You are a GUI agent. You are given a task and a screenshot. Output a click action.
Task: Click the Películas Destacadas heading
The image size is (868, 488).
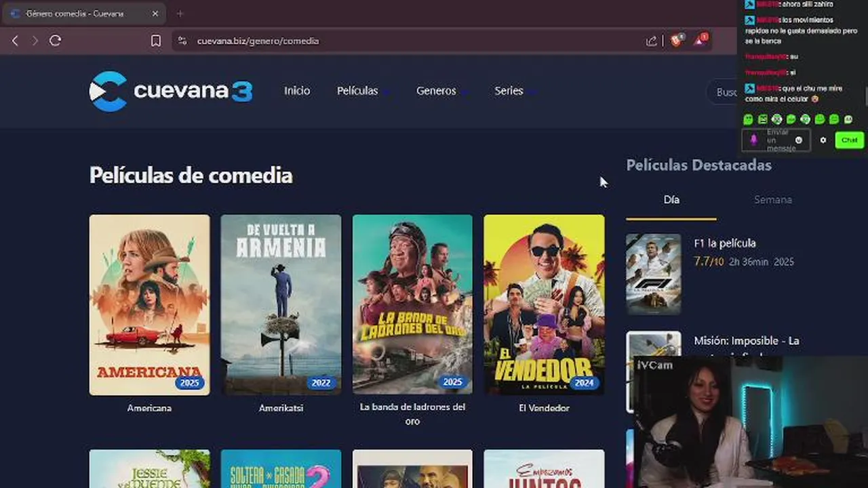tap(698, 165)
